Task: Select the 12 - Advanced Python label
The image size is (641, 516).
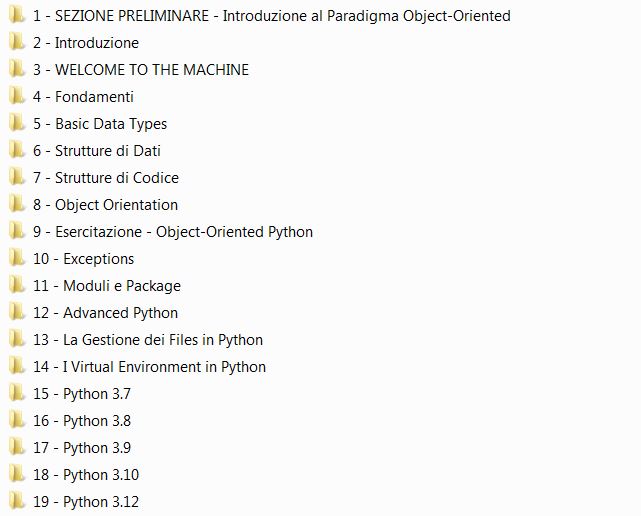Action: [105, 313]
